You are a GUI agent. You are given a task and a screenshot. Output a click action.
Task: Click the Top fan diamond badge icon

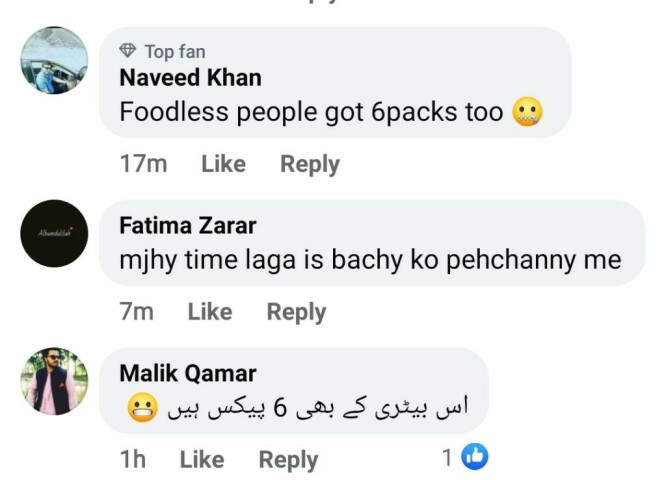tap(127, 50)
